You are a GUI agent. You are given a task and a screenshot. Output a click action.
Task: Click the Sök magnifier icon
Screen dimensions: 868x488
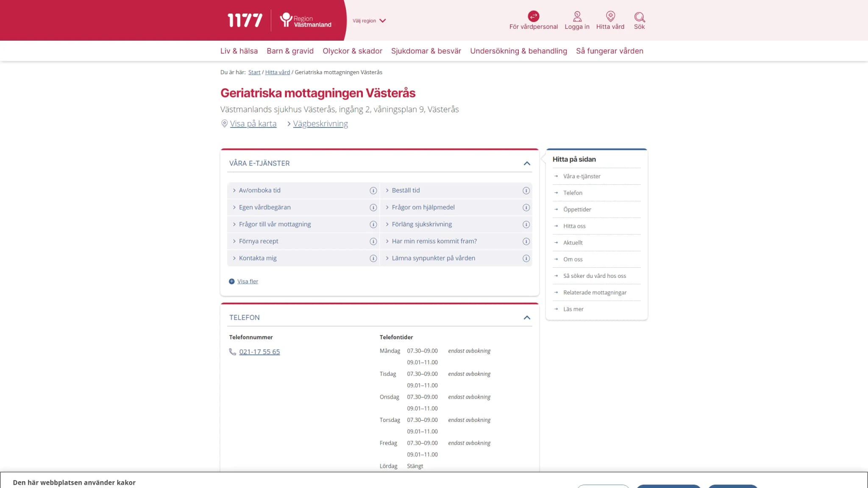coord(639,17)
